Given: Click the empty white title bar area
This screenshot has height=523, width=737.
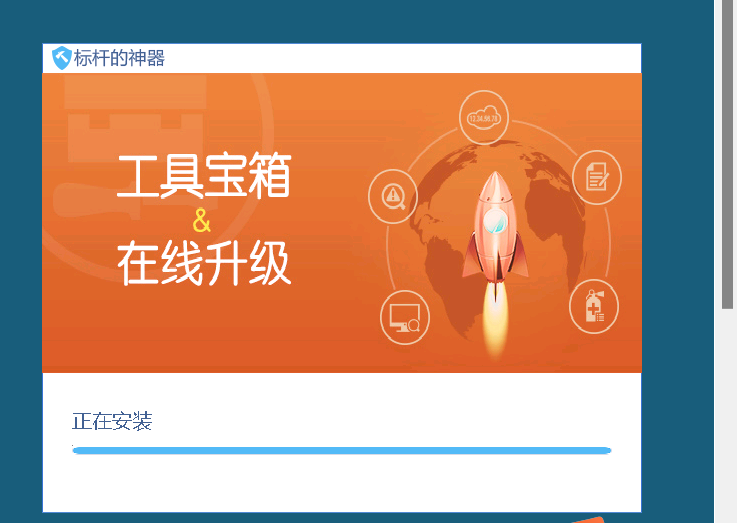Looking at the screenshot, I should pyautogui.click(x=403, y=58).
